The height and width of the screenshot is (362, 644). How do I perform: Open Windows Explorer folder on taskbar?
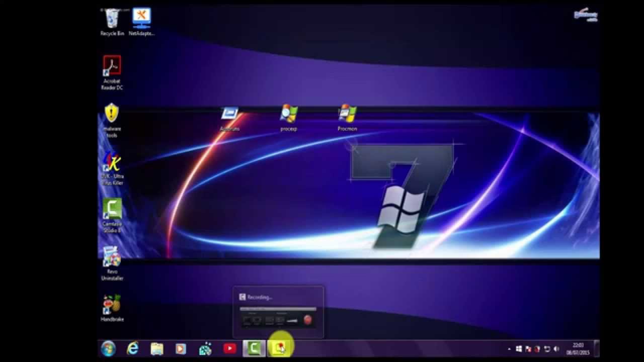coord(157,348)
